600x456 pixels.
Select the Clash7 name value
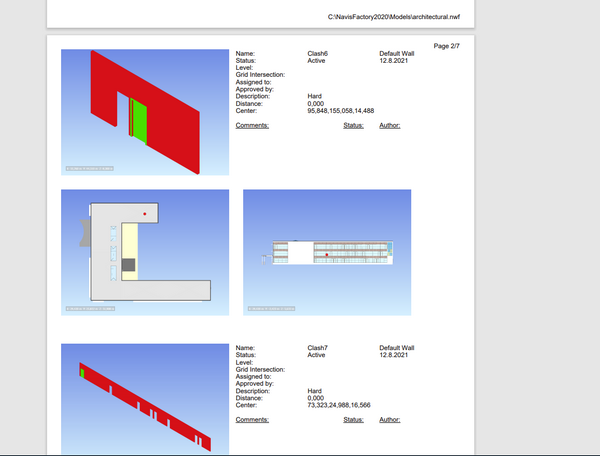(320, 348)
